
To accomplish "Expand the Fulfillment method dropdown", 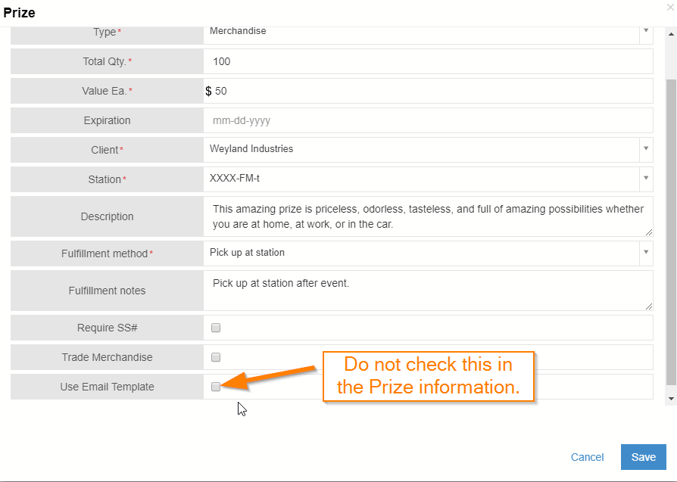I will point(428,253).
